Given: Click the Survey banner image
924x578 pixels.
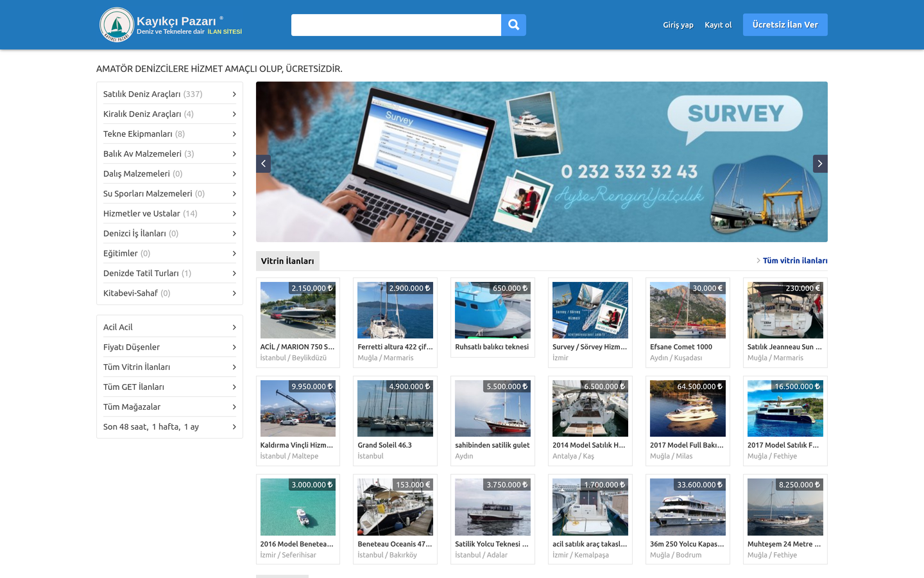Looking at the screenshot, I should (542, 162).
